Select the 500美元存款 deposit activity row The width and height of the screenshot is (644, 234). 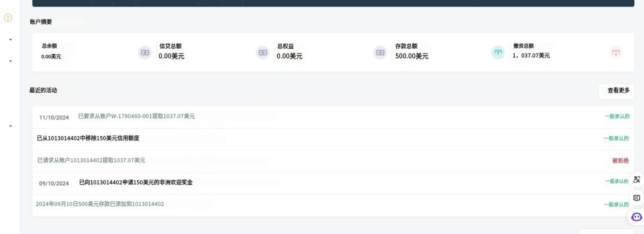100,204
